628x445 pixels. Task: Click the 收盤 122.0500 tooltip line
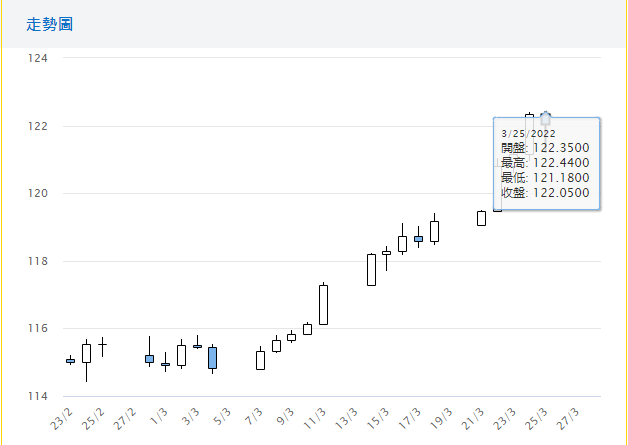545,193
